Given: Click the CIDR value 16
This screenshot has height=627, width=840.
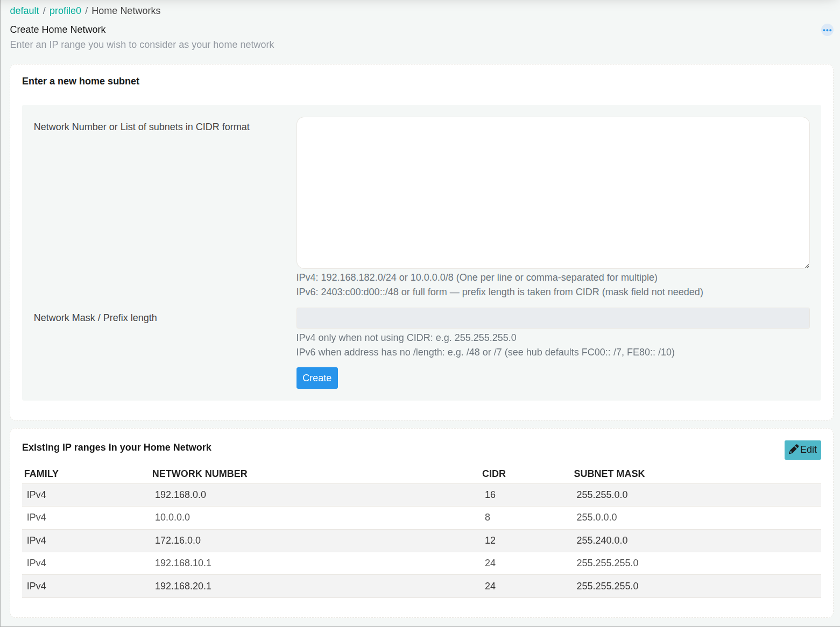Looking at the screenshot, I should (490, 495).
